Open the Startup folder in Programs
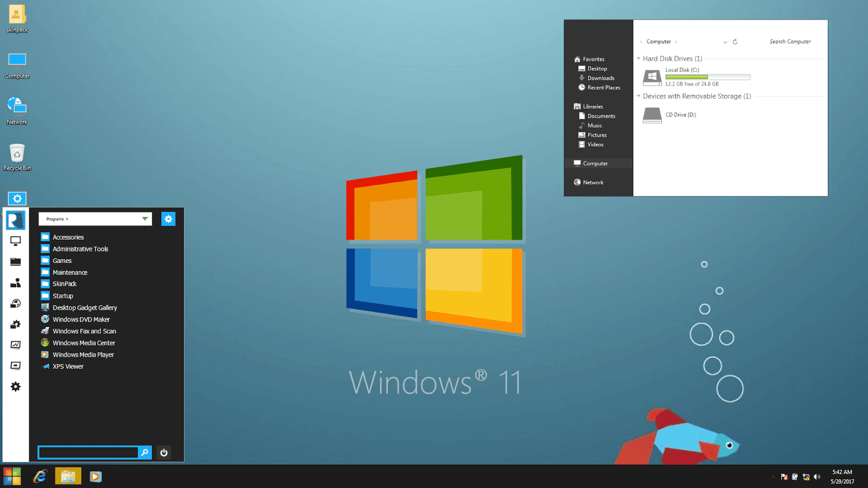The width and height of the screenshot is (868, 488). (57, 296)
